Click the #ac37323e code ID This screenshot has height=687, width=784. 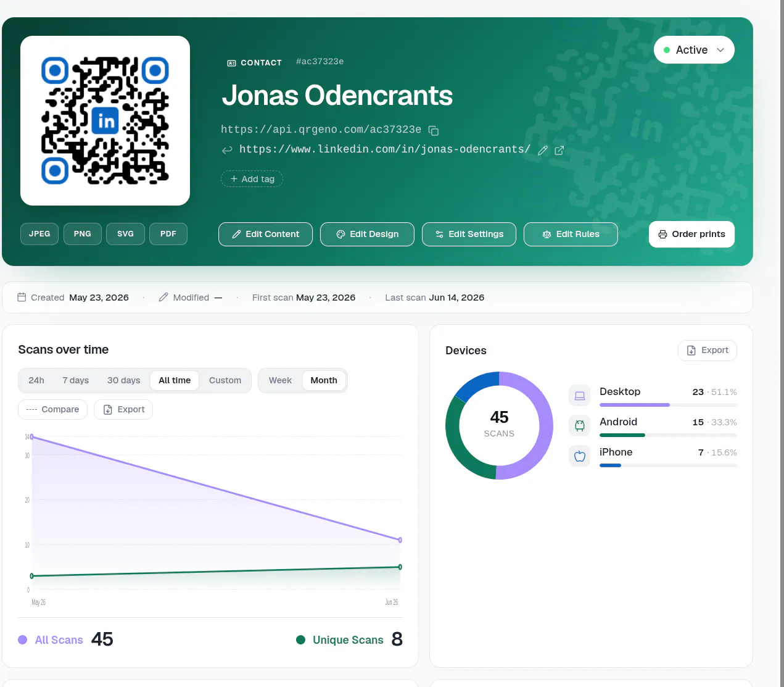[x=320, y=62]
